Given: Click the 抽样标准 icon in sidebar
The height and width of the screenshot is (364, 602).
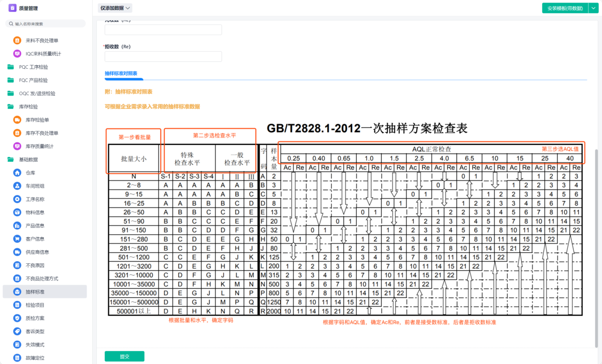Looking at the screenshot, I should (17, 292).
